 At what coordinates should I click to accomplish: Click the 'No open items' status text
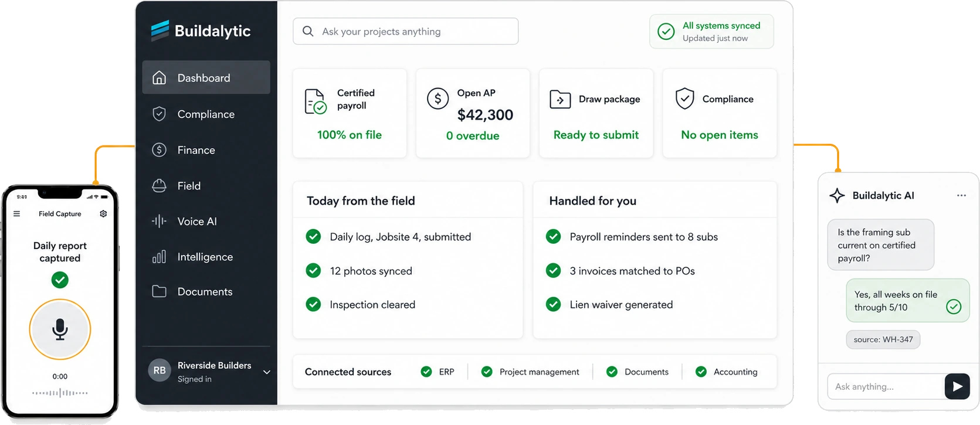click(720, 135)
